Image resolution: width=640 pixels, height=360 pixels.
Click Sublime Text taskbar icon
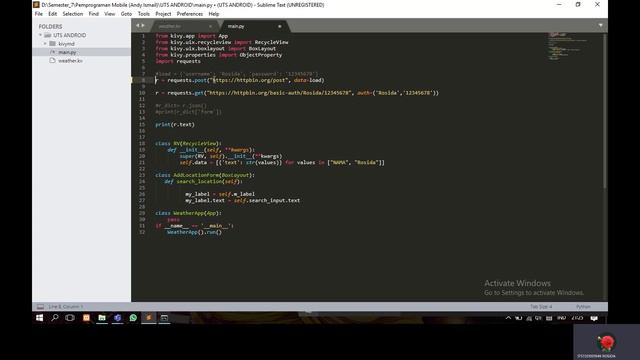click(x=149, y=318)
